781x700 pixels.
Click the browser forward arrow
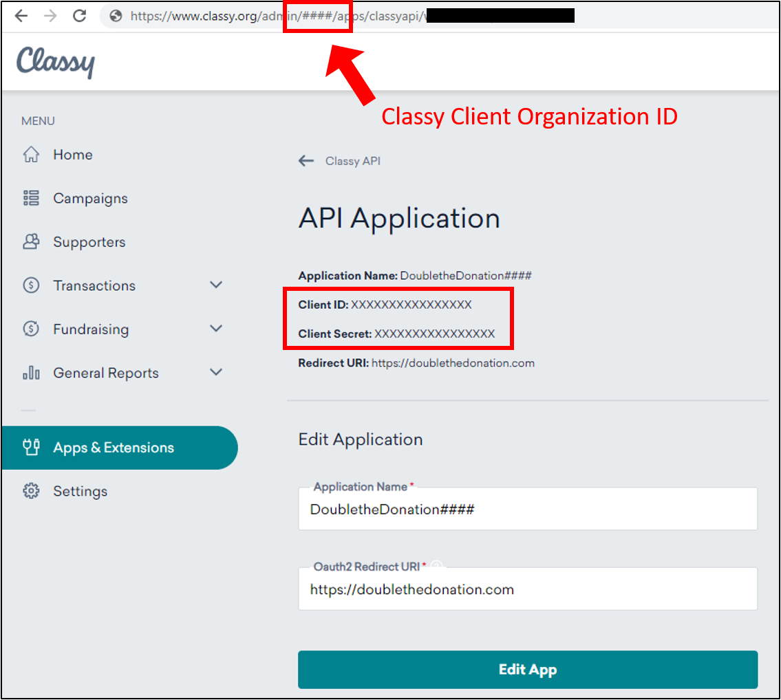click(50, 16)
